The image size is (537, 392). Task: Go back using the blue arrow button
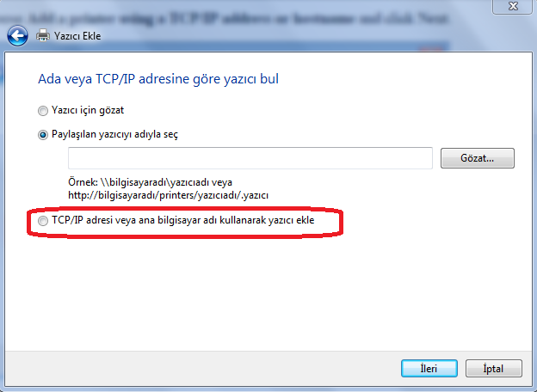click(x=17, y=35)
